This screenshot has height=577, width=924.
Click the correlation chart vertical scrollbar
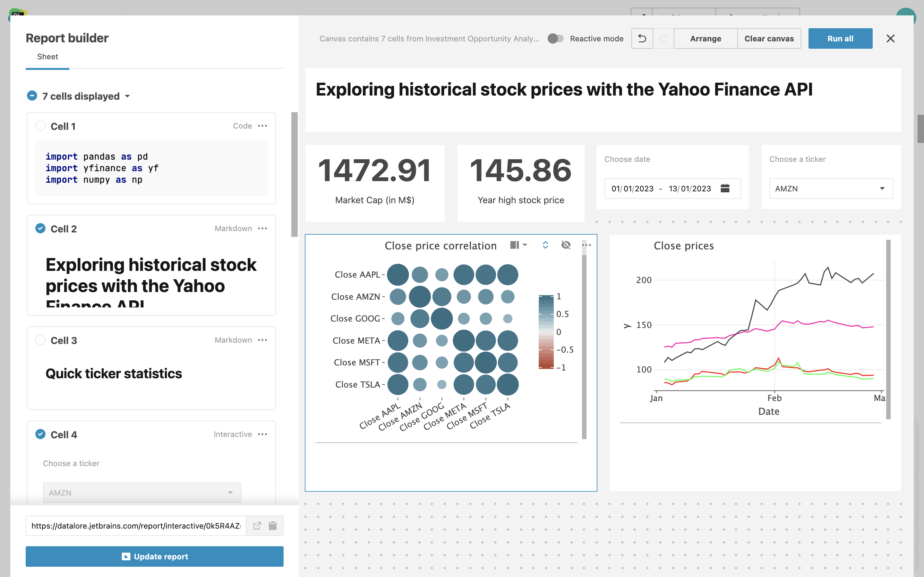[584, 343]
